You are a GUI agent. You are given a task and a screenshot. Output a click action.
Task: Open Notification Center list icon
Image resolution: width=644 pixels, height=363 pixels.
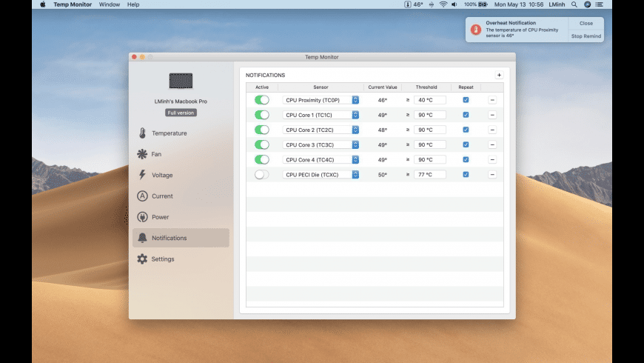click(600, 4)
